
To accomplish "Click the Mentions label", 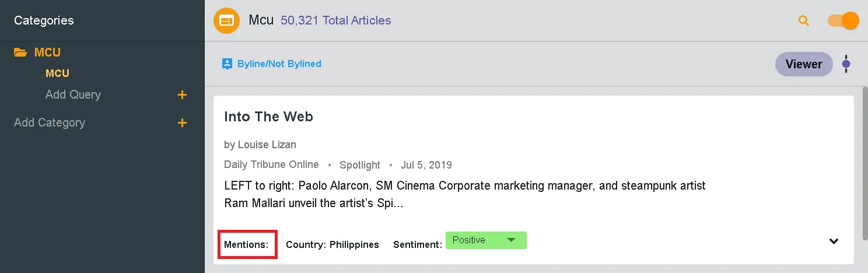I will (x=246, y=244).
